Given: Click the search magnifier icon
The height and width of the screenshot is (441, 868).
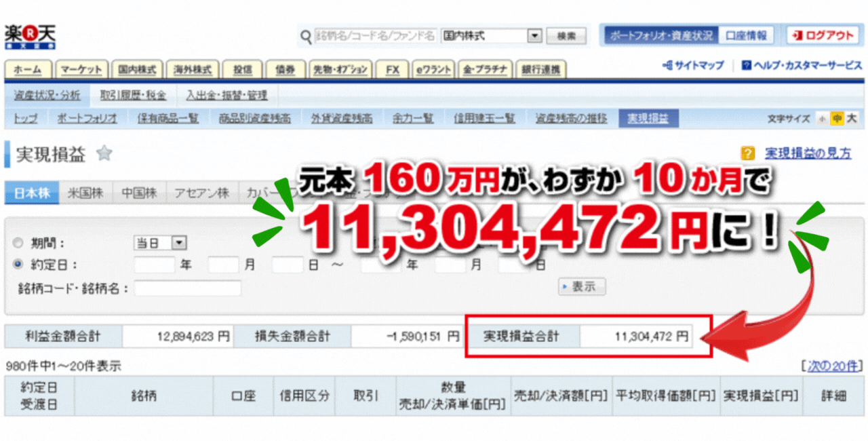Looking at the screenshot, I should (307, 36).
